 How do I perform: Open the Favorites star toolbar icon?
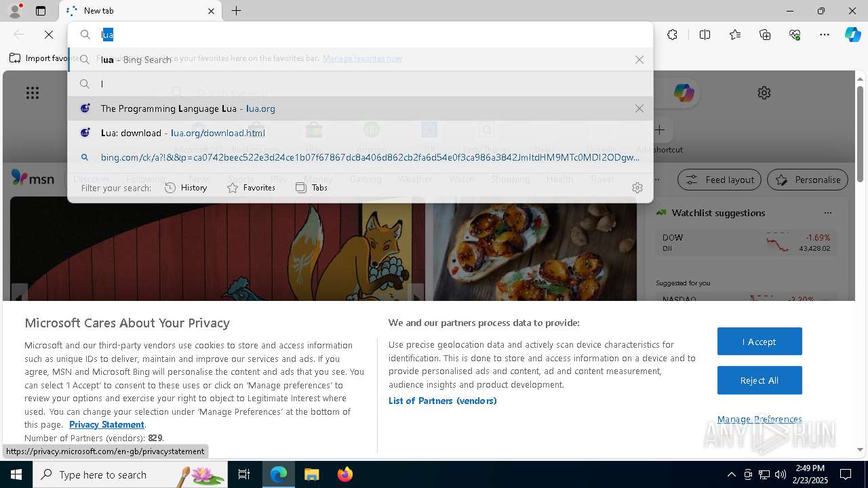[735, 35]
